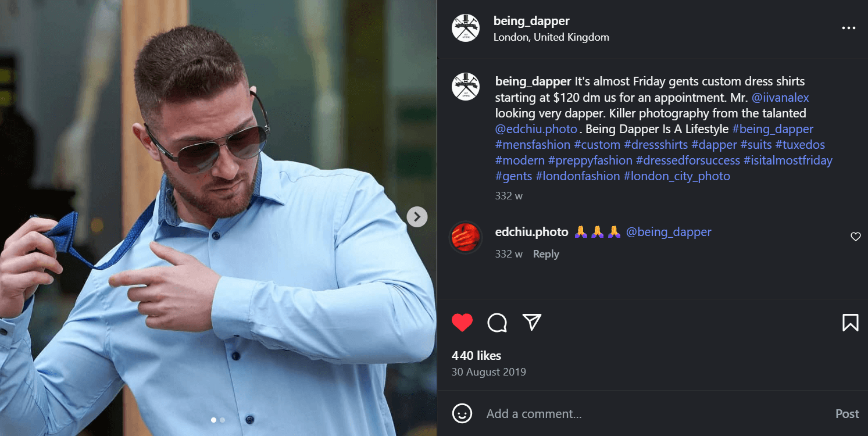Go to the next photo with the arrow
The image size is (868, 436).
tap(417, 217)
